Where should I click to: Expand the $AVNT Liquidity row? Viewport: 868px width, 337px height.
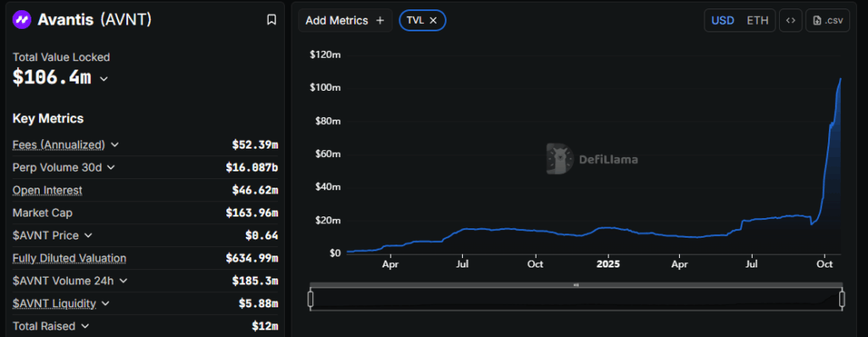105,304
